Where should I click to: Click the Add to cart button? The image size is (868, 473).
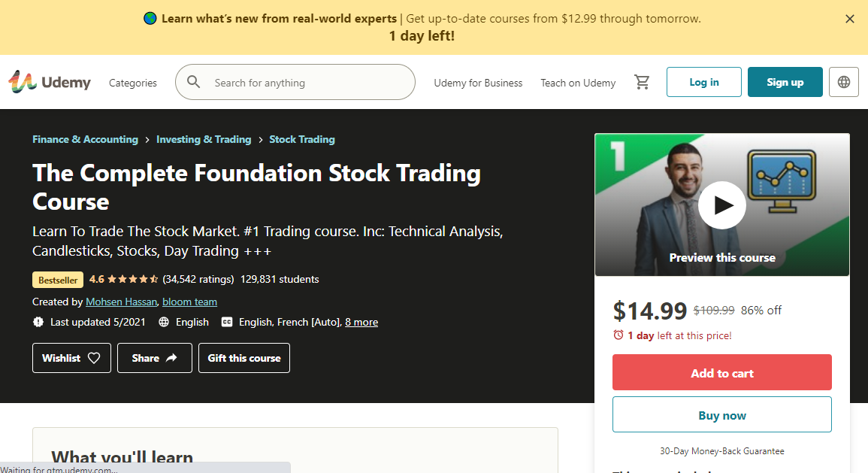coord(721,372)
